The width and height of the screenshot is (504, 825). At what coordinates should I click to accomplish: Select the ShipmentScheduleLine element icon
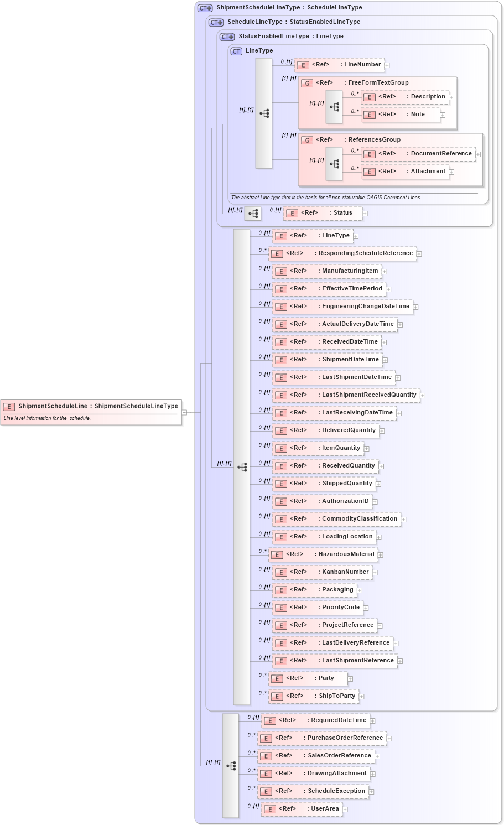(8, 406)
